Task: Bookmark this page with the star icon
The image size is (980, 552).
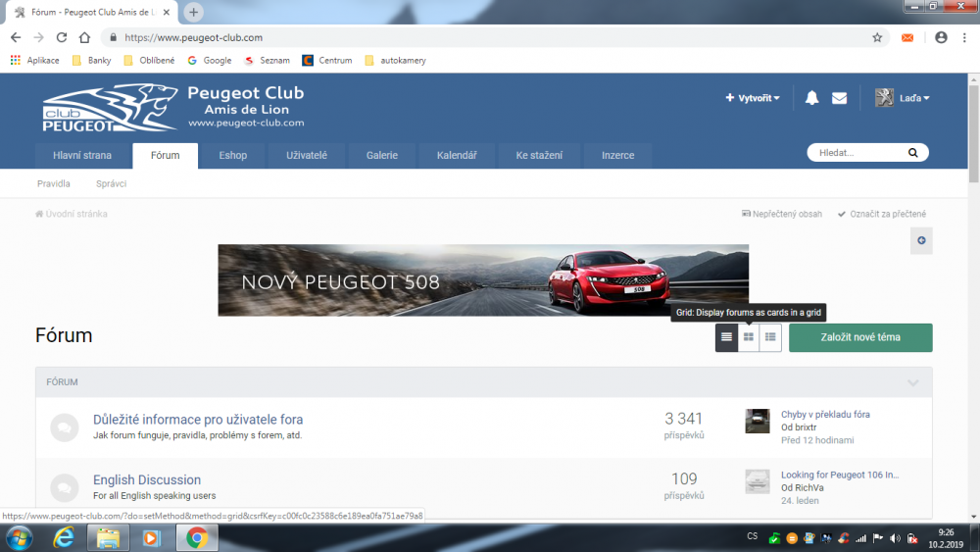Action: pyautogui.click(x=877, y=37)
